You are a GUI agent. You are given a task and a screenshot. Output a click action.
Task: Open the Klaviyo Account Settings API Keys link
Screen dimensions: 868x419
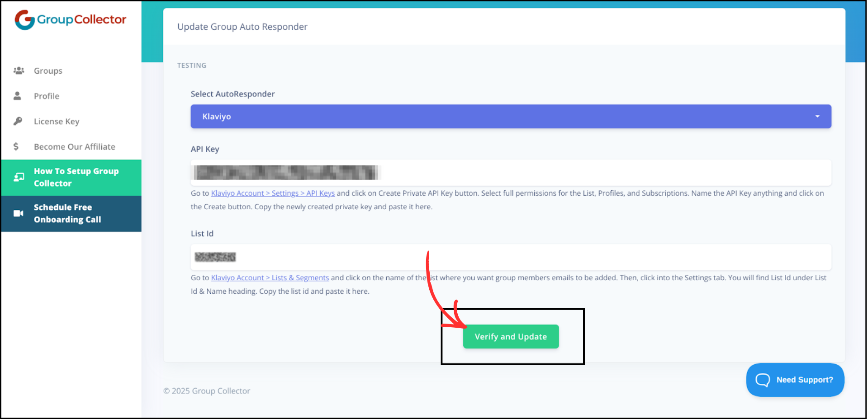(272, 193)
